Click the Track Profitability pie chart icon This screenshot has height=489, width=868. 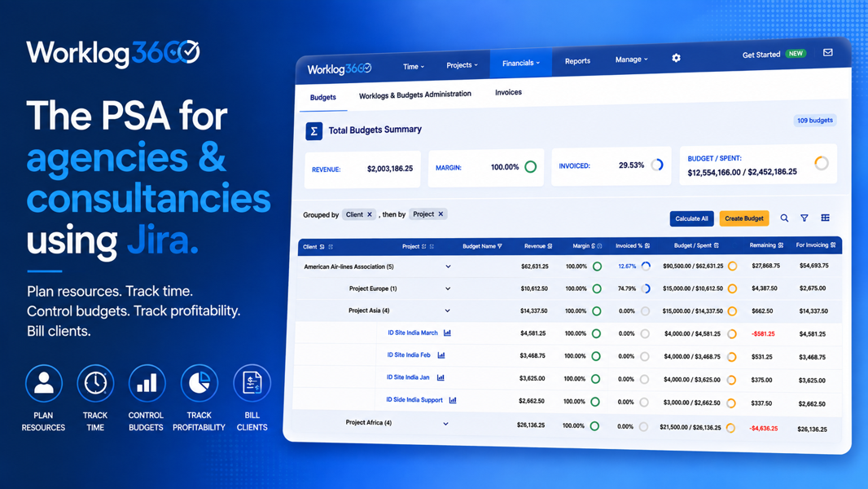[x=199, y=383]
